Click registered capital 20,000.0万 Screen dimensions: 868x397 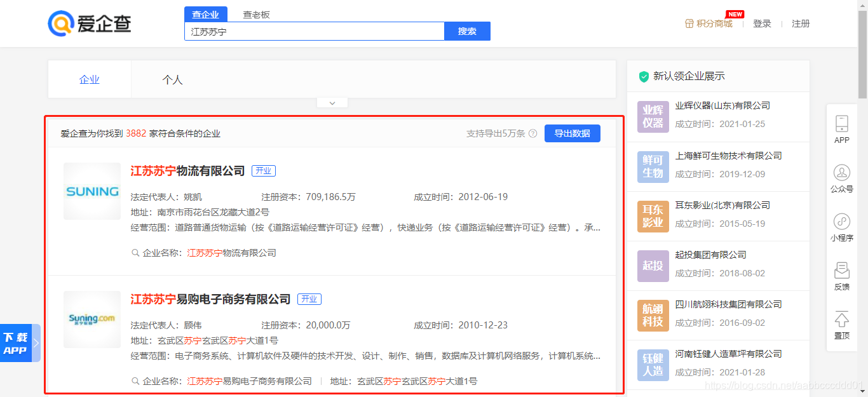click(x=328, y=325)
